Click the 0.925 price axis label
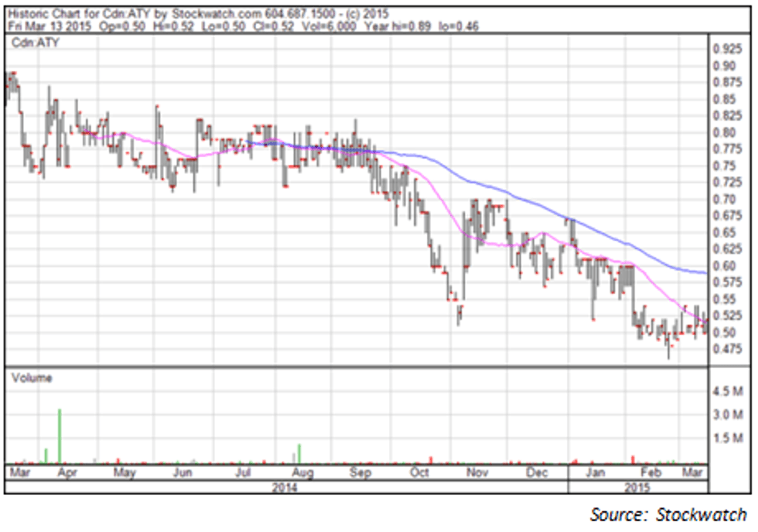Screen dimensions: 758x532 point(727,48)
